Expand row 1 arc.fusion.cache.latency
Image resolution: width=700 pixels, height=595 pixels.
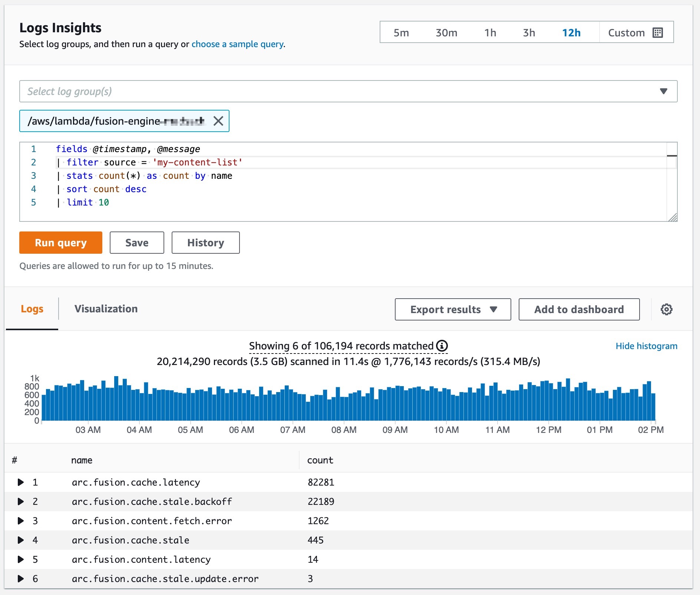(x=21, y=482)
